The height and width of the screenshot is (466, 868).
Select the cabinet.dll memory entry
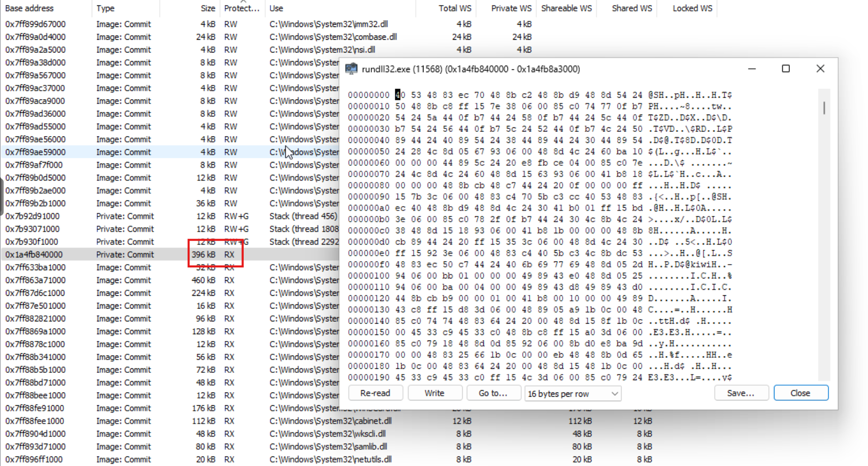(x=330, y=421)
